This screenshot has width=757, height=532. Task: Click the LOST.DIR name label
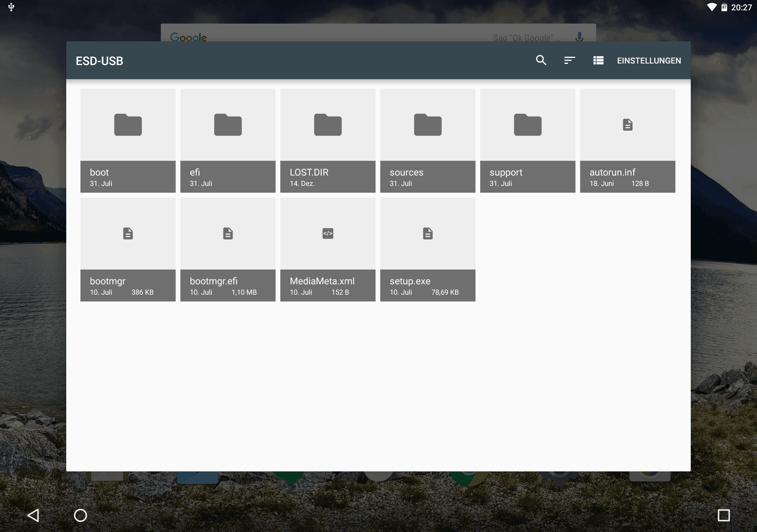click(x=309, y=172)
